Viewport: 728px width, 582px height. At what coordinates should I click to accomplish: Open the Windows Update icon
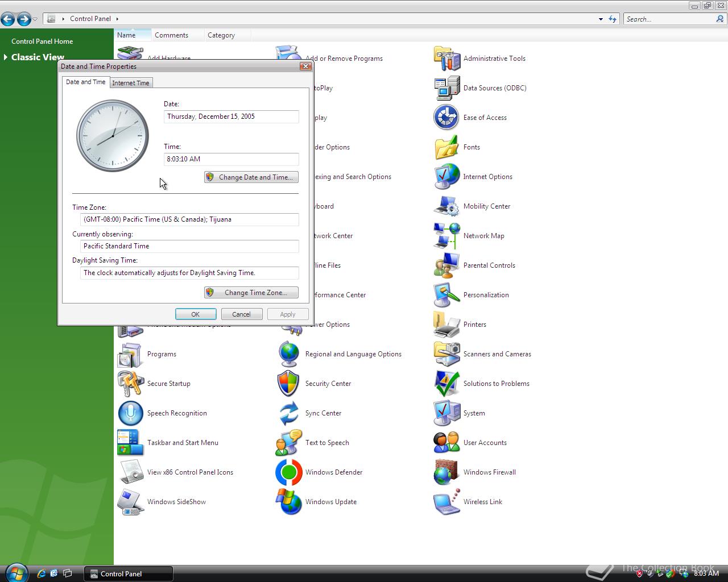(288, 501)
